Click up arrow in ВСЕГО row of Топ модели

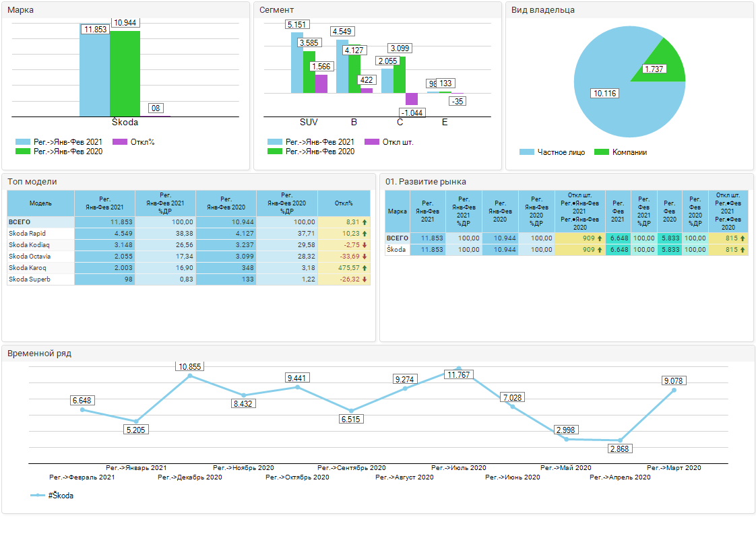[365, 222]
